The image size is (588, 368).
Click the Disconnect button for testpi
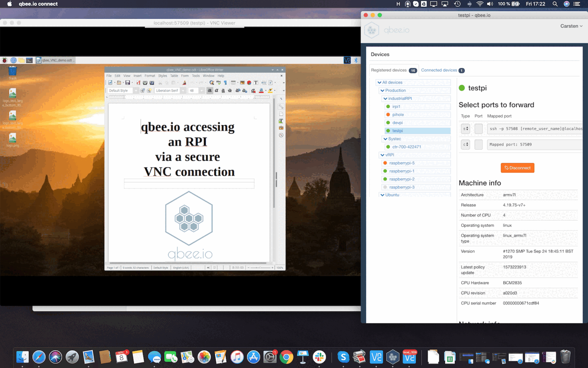(x=517, y=167)
